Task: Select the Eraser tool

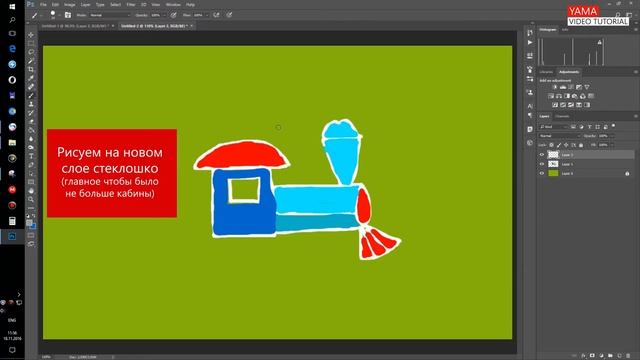Action: point(31,122)
